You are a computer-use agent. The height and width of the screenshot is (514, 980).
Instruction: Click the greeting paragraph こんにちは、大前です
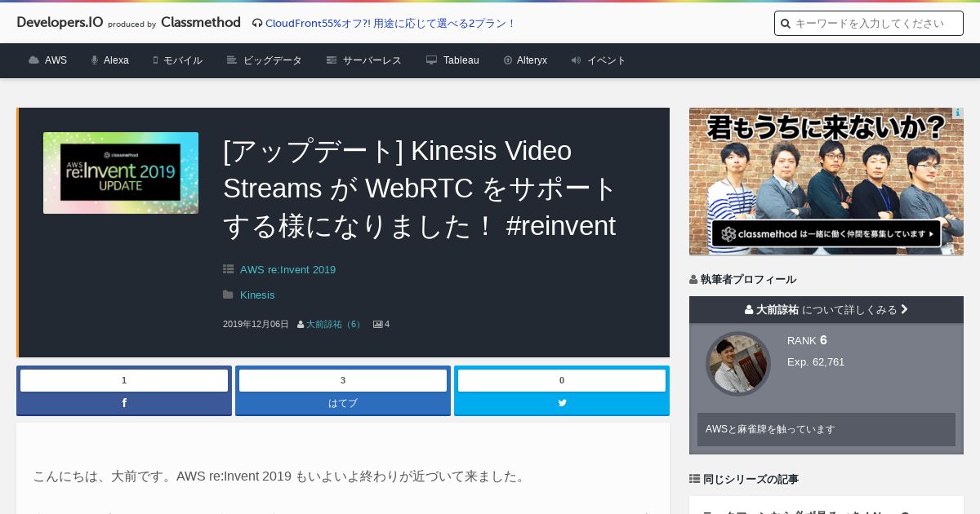[280, 476]
